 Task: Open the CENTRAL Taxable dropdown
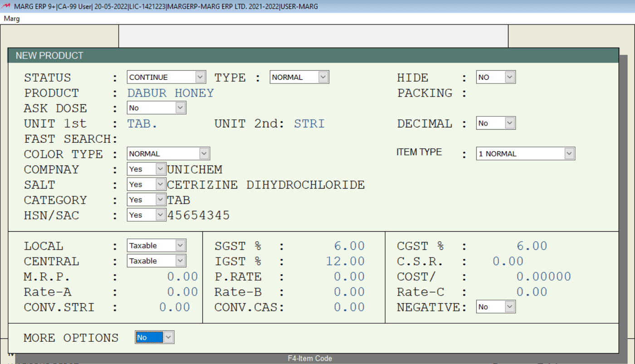[x=156, y=261]
